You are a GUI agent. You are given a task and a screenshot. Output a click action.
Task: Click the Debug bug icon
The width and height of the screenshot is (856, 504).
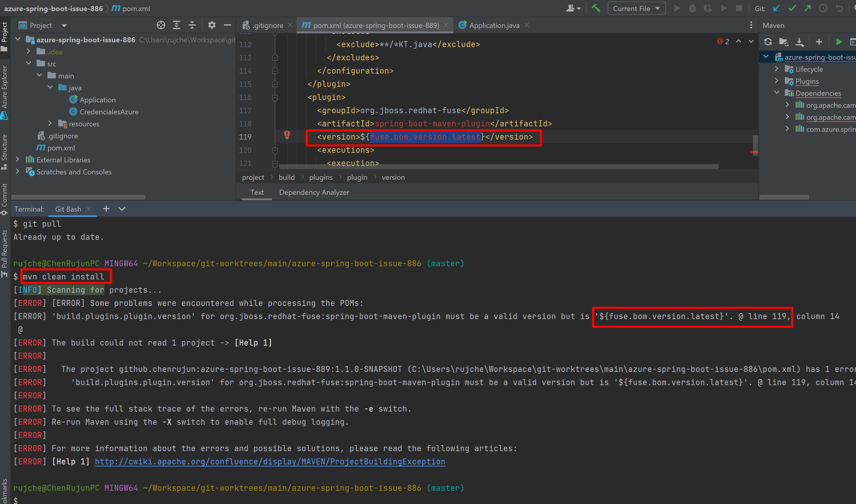click(692, 8)
